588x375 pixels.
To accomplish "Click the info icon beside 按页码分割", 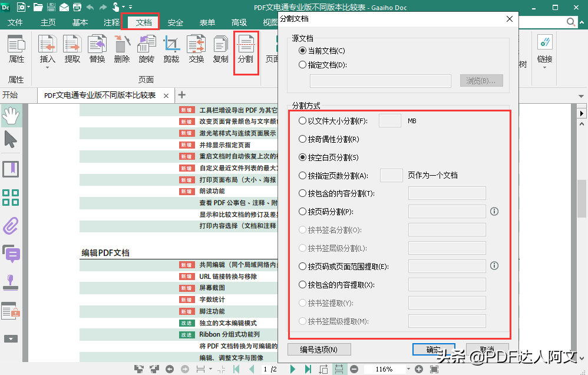I will click(494, 211).
